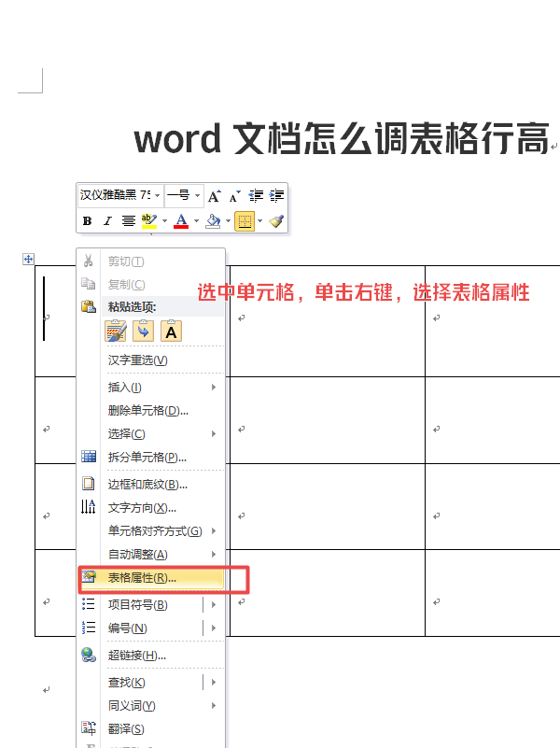Apply the red font color swatch

tap(180, 221)
